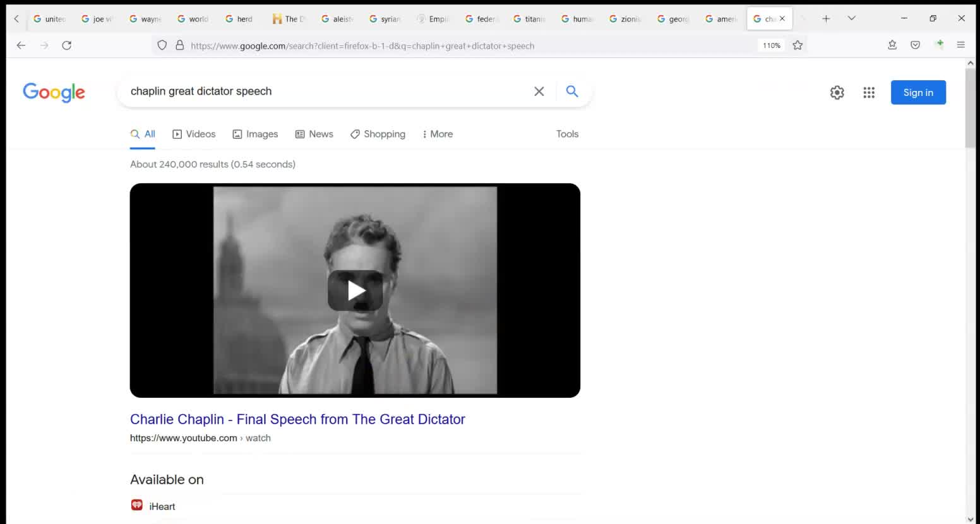Viewport: 980px width, 524px height.
Task: Expand the More search options menu
Action: tap(438, 134)
